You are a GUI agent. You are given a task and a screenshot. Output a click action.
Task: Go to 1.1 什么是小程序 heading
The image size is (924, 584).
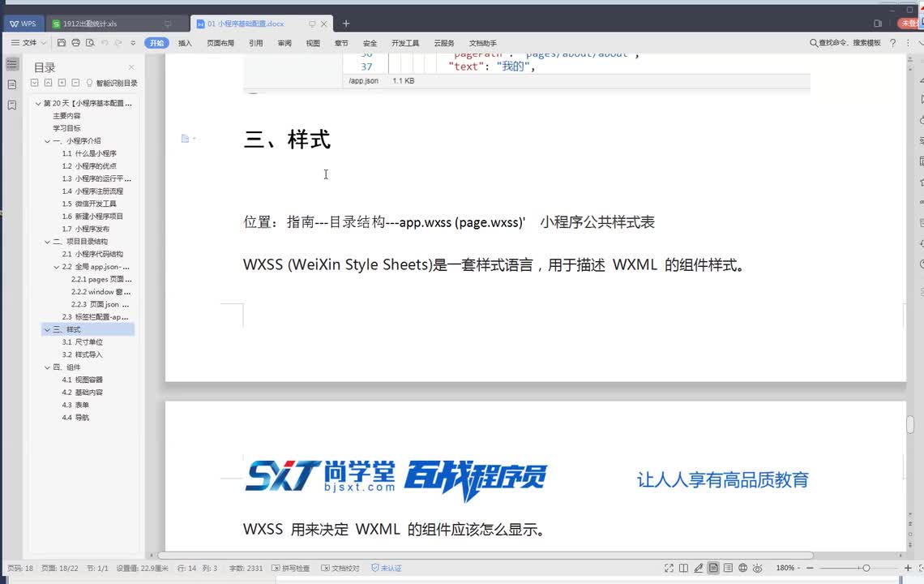point(89,153)
